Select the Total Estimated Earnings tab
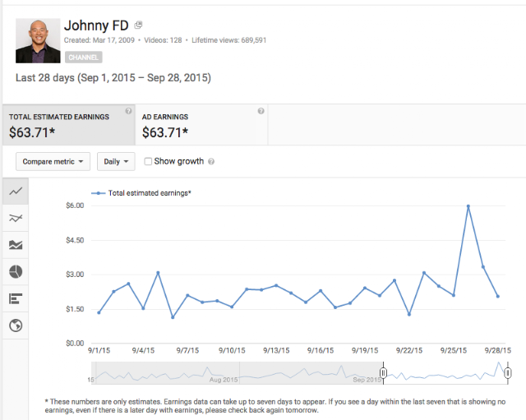This screenshot has width=526, height=420. (69, 125)
